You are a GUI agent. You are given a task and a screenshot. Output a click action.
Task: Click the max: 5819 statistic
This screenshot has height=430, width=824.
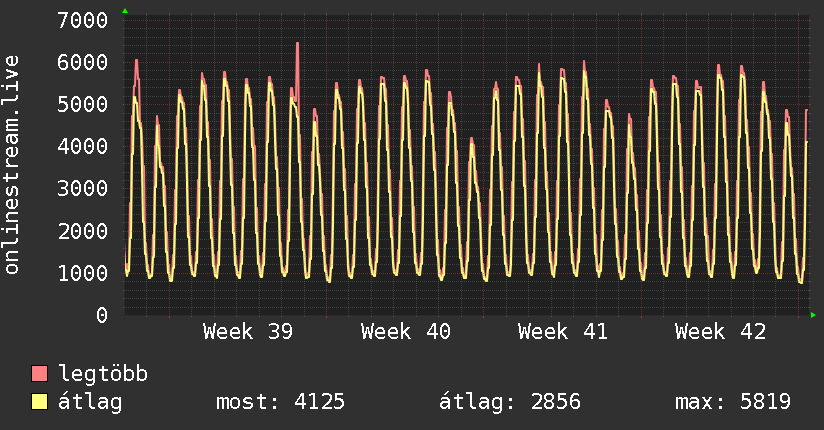tap(733, 402)
